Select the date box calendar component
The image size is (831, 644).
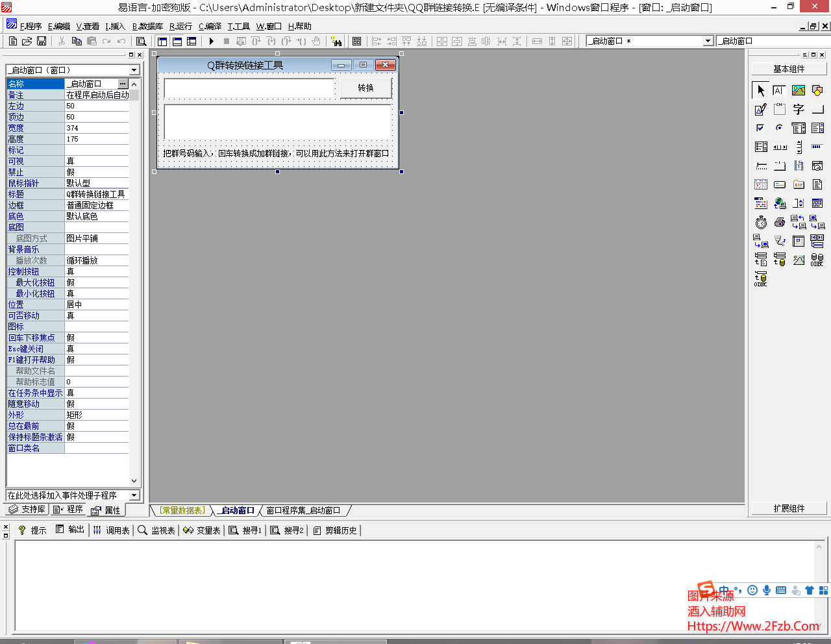[x=761, y=184]
